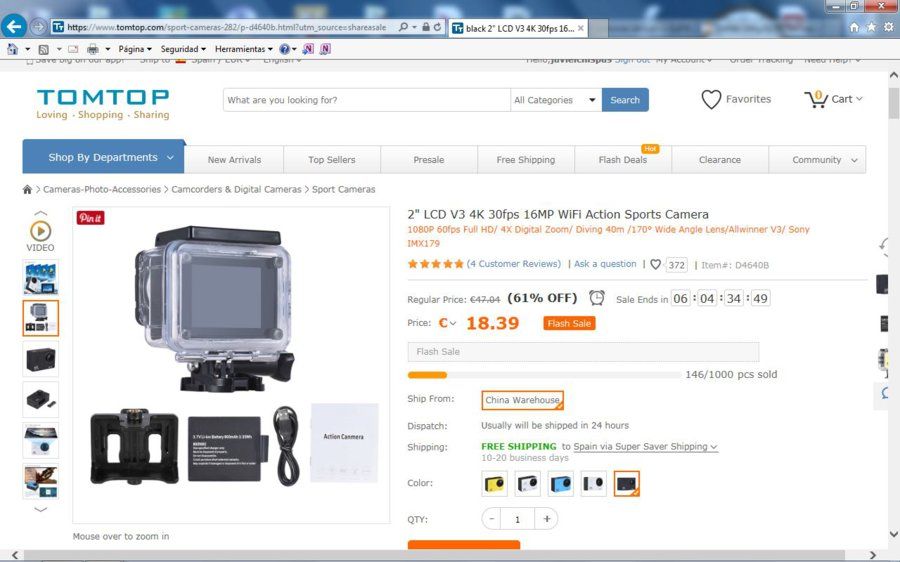Open Clearance navigation tab
Viewport: 900px width, 562px height.
[720, 160]
